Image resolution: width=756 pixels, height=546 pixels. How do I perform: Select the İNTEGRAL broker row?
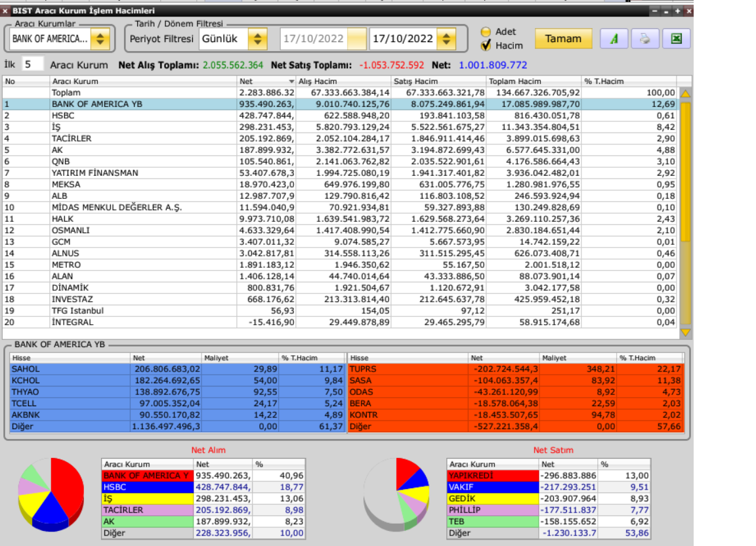pos(340,322)
